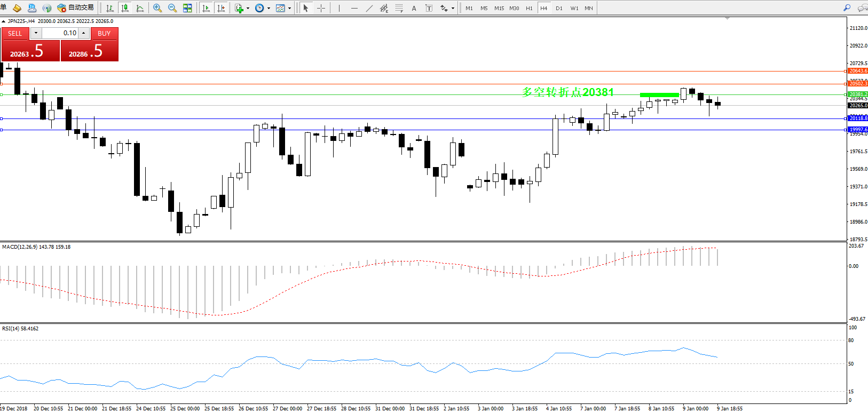Open the periodicity clock dropdown arrow
The width and height of the screenshot is (868, 412).
pos(269,9)
